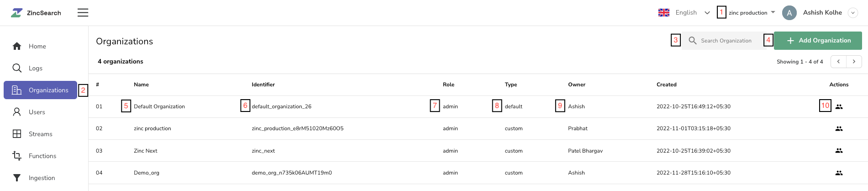Viewport: 868px width, 191px height.
Task: Open team members for Zinc Next row
Action: [x=839, y=151]
